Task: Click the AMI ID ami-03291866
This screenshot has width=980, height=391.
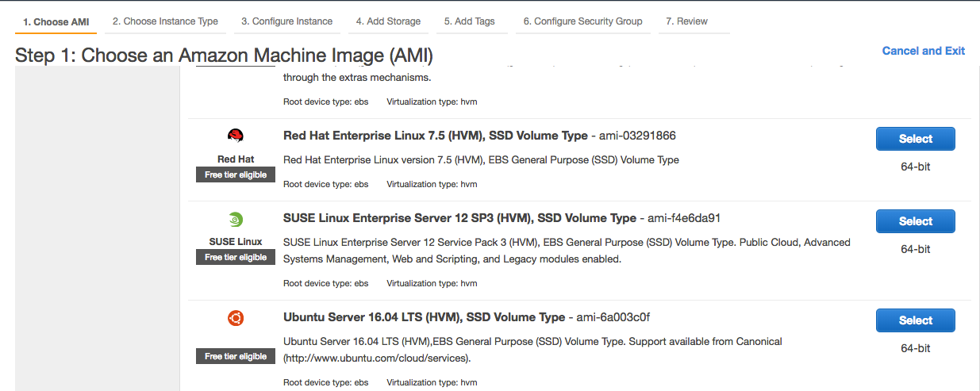Action: tap(638, 136)
